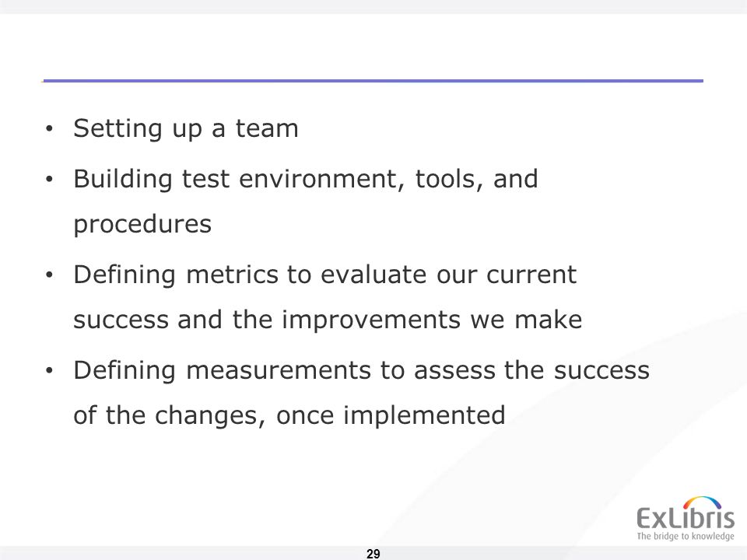Click the word "team" in first bullet

(267, 128)
